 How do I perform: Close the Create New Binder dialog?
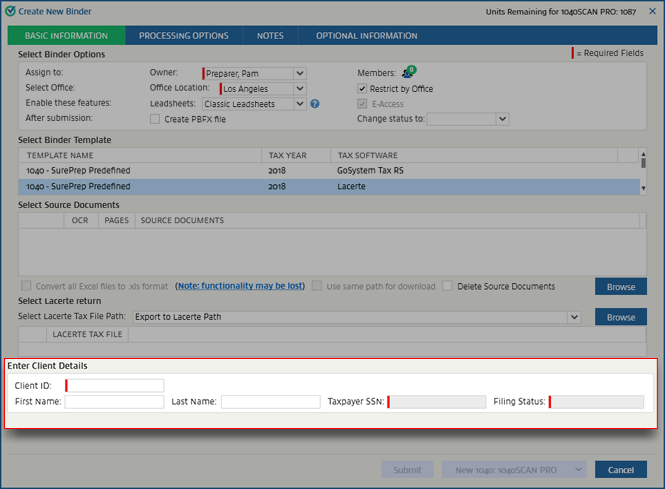pyautogui.click(x=652, y=11)
